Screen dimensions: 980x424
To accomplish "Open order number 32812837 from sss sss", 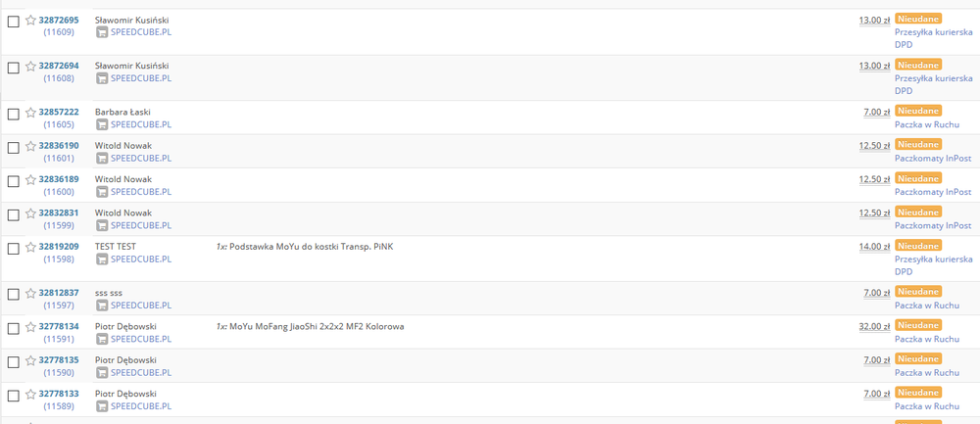I will [x=59, y=293].
